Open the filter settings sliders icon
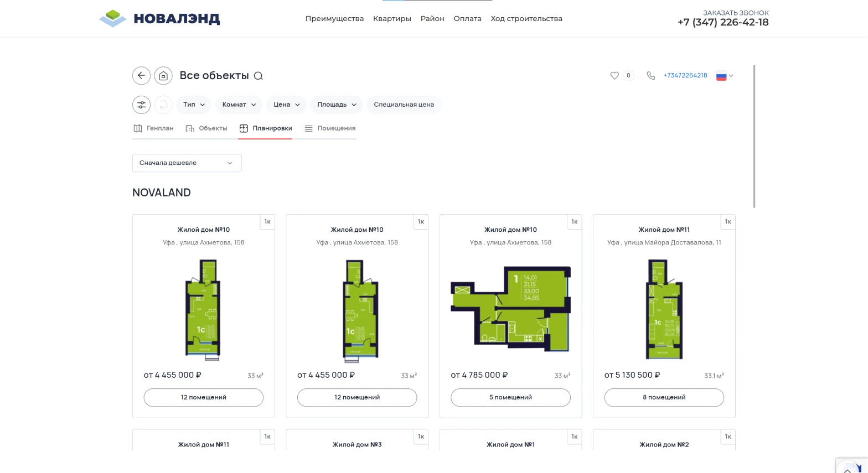Viewport: 868px width, 473px height. click(141, 105)
